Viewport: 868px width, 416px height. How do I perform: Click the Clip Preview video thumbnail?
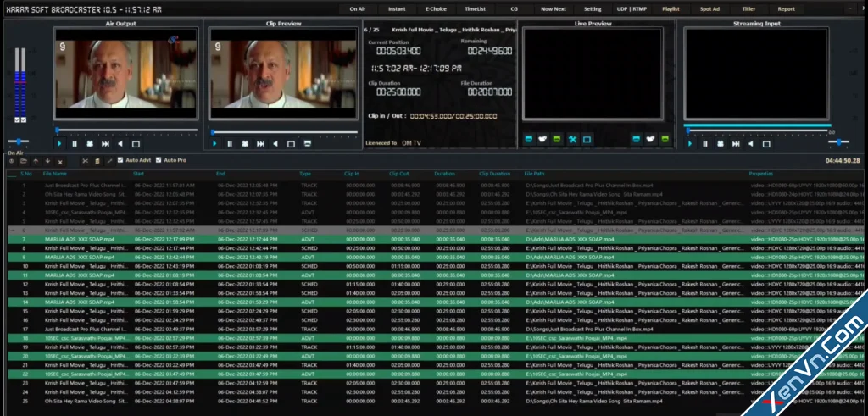[283, 74]
